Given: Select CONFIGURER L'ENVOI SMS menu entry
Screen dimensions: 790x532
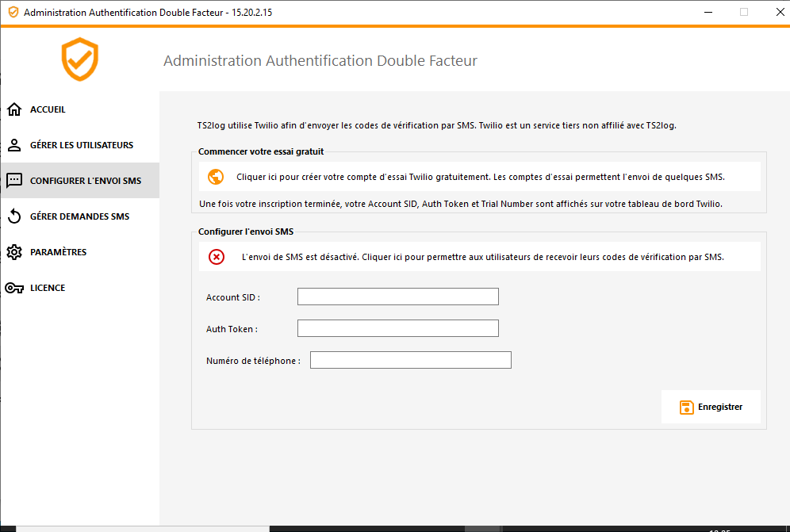Looking at the screenshot, I should pyautogui.click(x=80, y=180).
